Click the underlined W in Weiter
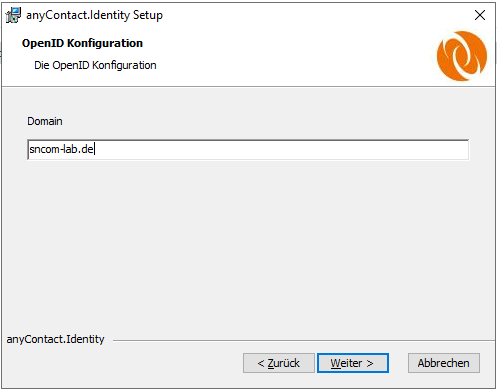Screen dimensions: 497x390 [x=335, y=363]
